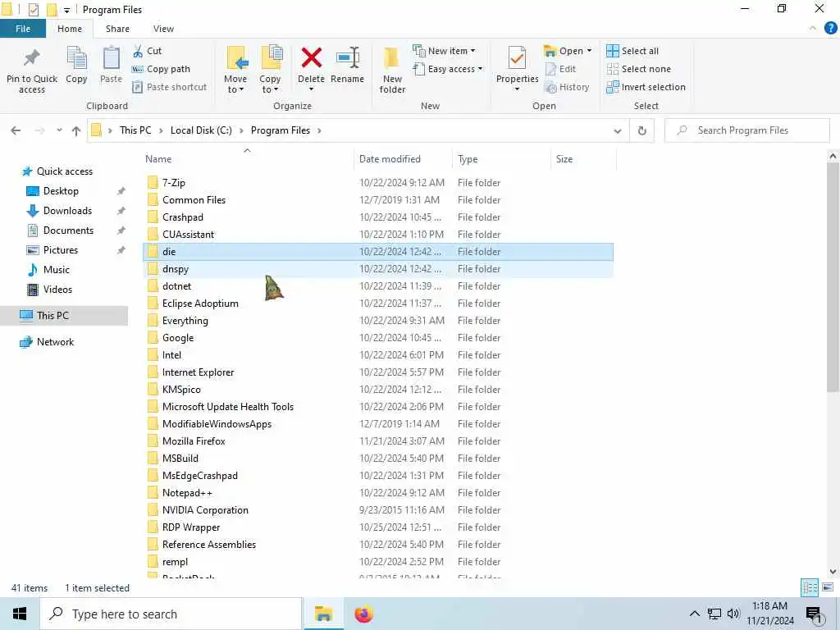
Task: Expand the Open button dropdown arrow
Action: [x=589, y=51]
